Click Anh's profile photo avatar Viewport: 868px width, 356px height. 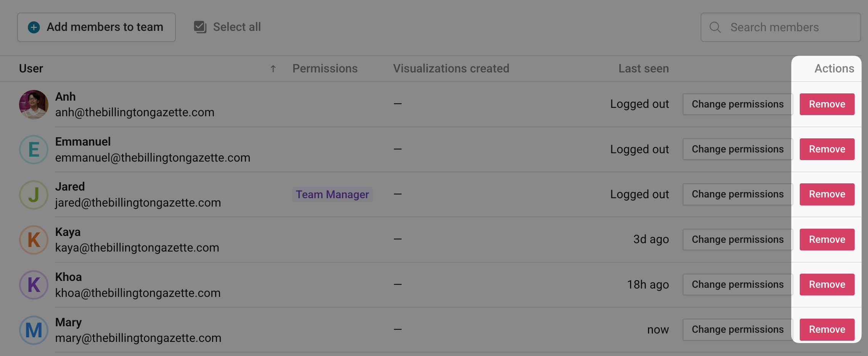(x=34, y=104)
